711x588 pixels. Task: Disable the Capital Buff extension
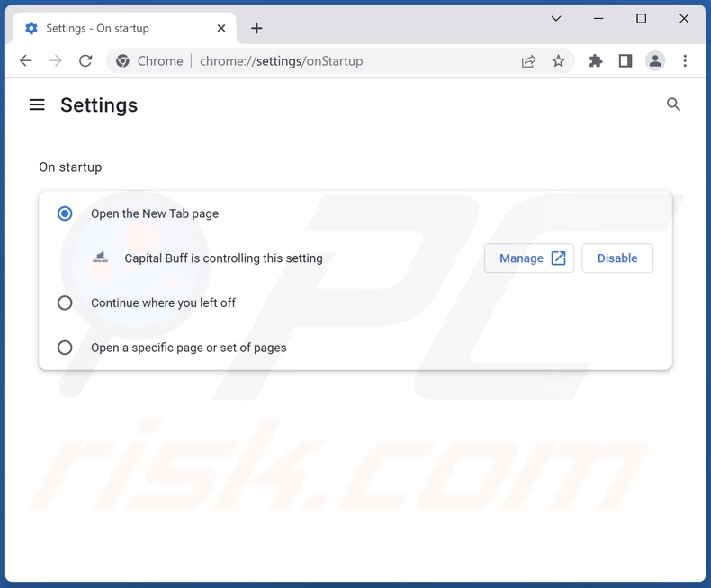pos(616,258)
